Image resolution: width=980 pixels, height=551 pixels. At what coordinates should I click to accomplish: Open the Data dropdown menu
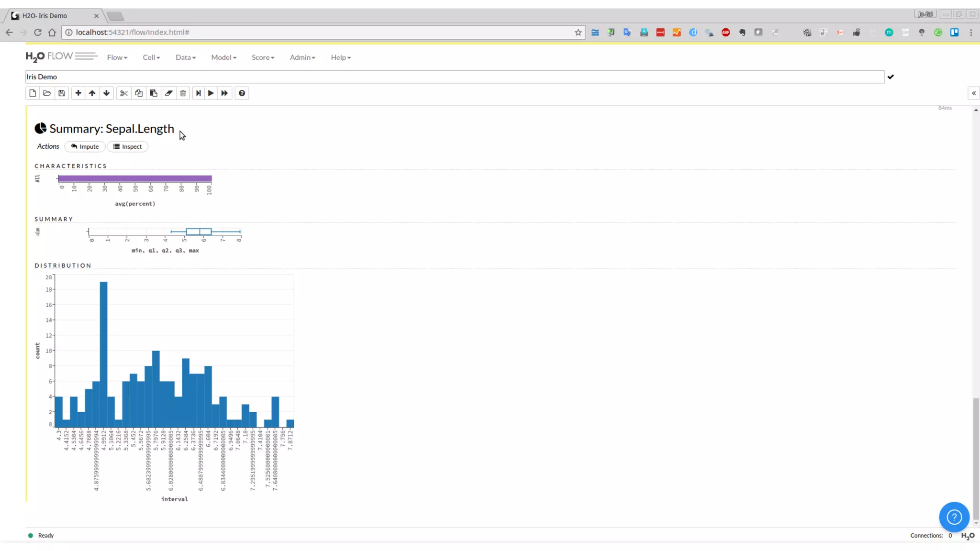tap(185, 57)
